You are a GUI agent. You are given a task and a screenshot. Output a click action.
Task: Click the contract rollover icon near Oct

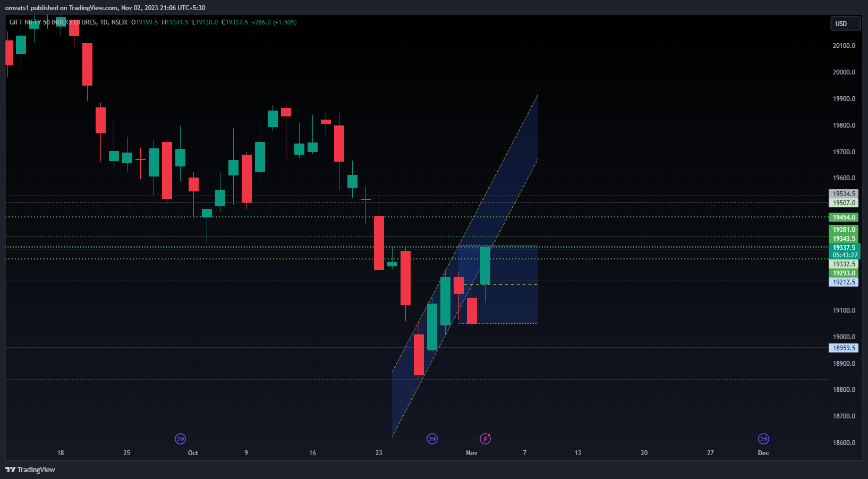(x=180, y=439)
